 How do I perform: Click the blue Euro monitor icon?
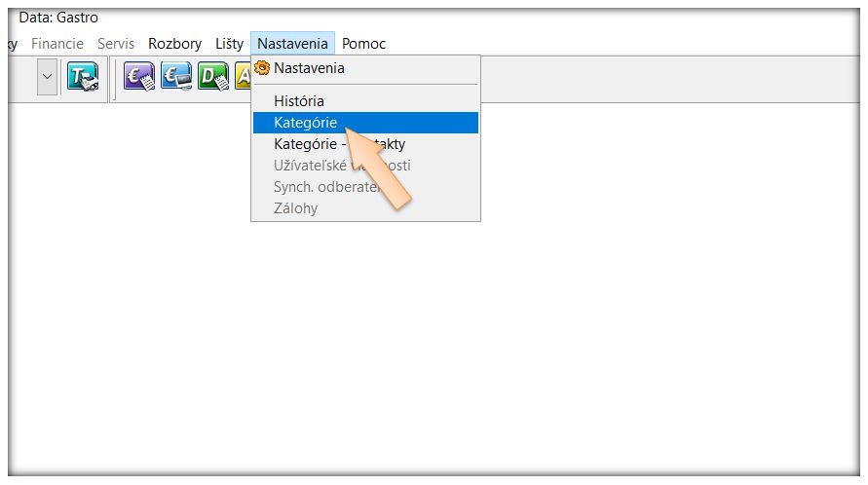pos(176,76)
